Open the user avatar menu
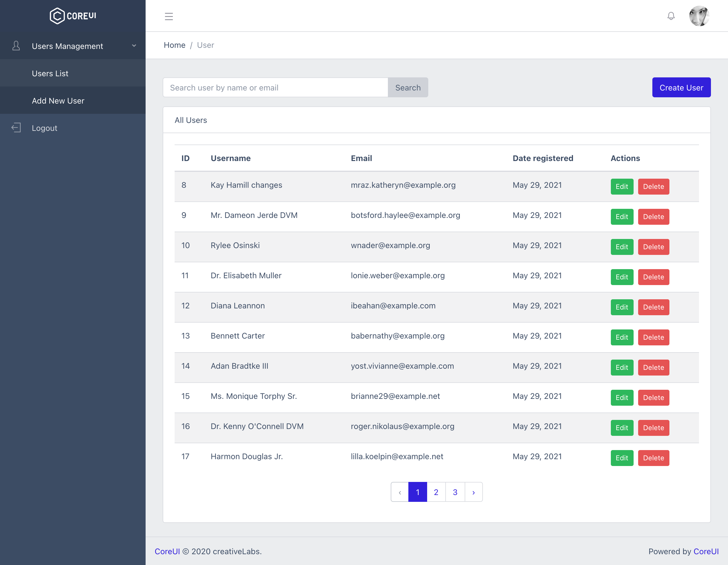Viewport: 728px width, 565px height. (699, 16)
